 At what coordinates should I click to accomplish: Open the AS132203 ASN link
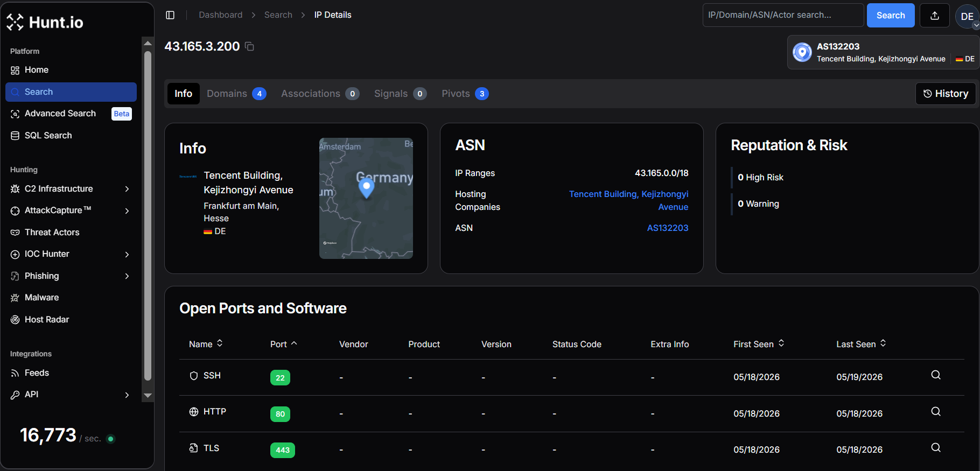coord(668,228)
